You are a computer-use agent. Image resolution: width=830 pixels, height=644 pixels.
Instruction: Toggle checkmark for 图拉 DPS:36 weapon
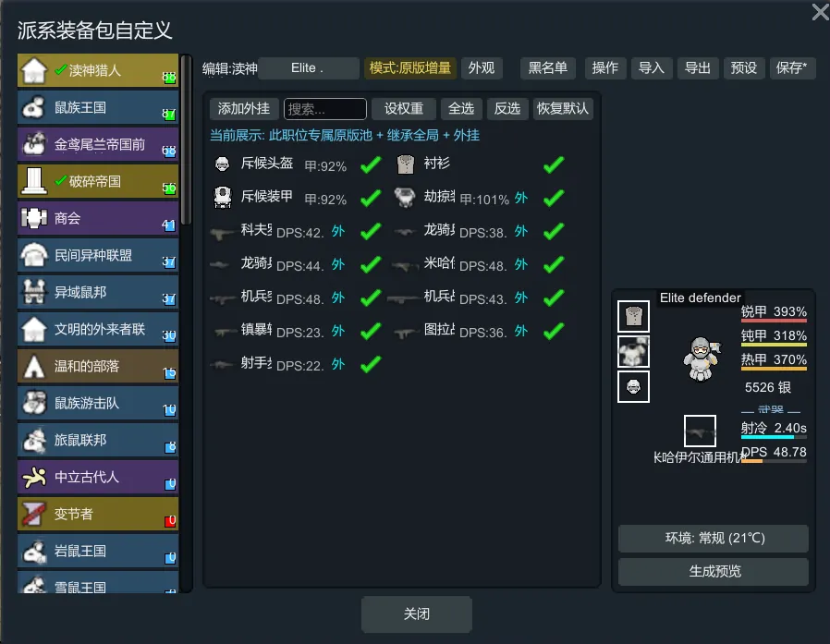pyautogui.click(x=554, y=332)
